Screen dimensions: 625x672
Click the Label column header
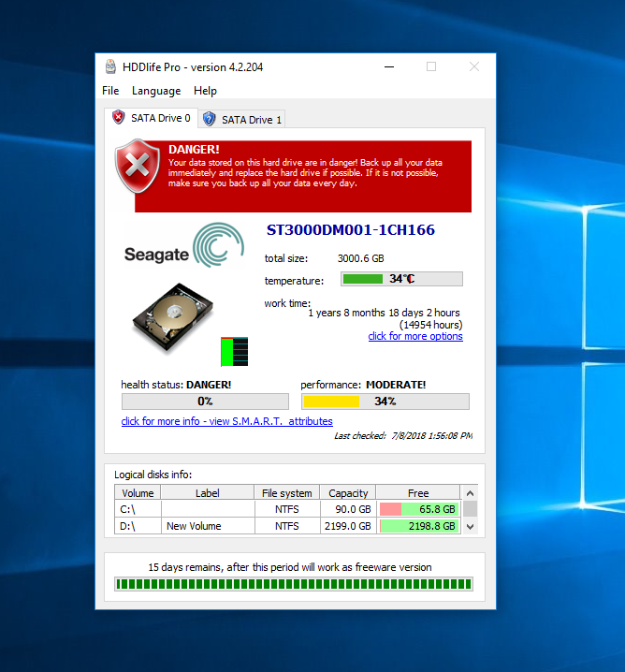[208, 493]
